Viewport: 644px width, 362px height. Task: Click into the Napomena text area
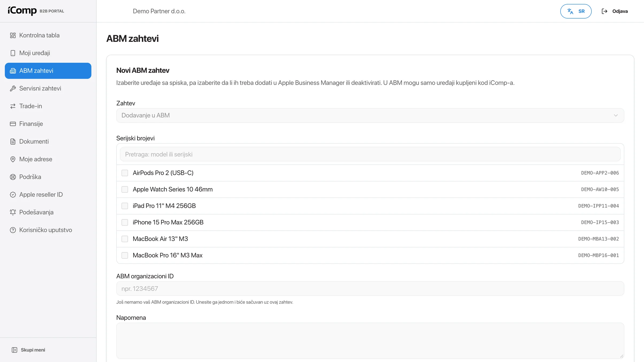click(x=370, y=341)
